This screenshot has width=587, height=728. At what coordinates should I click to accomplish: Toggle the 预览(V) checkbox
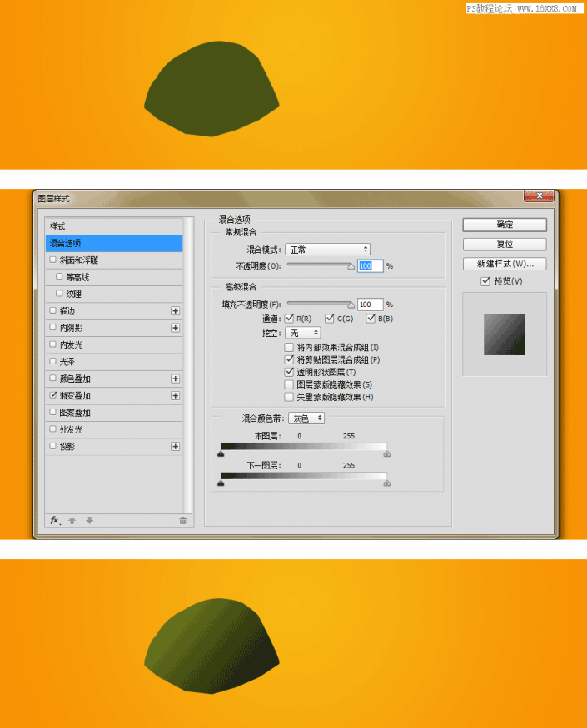(485, 281)
